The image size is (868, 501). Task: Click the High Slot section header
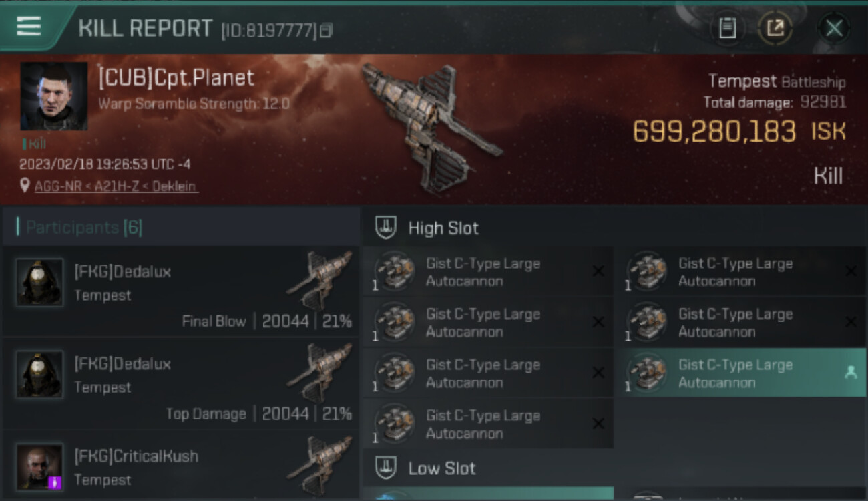(614, 228)
